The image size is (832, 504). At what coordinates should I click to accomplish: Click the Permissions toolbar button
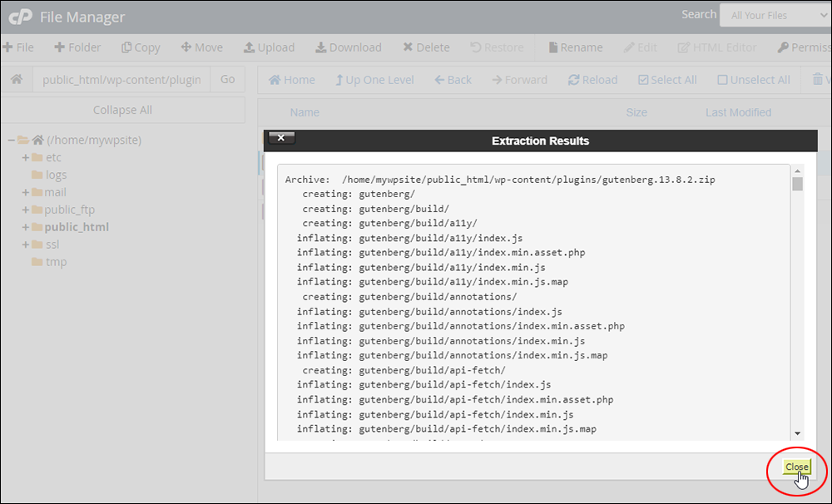(x=805, y=47)
